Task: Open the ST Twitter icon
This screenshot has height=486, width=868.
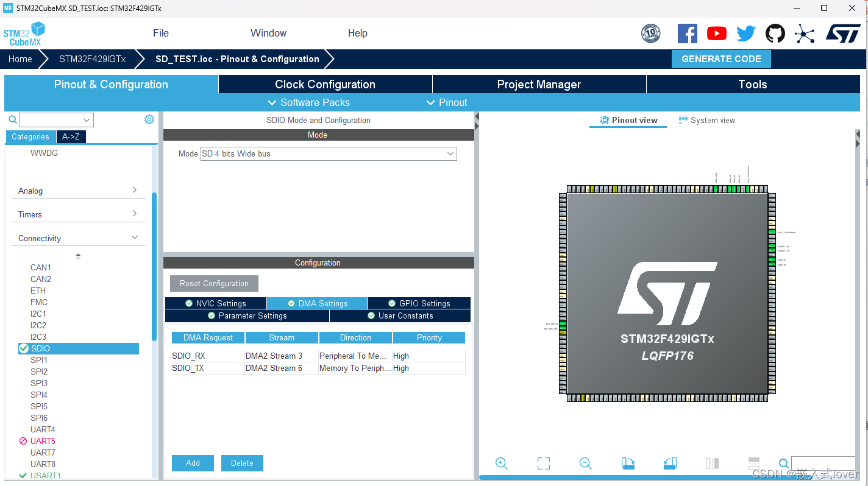Action: coord(746,33)
